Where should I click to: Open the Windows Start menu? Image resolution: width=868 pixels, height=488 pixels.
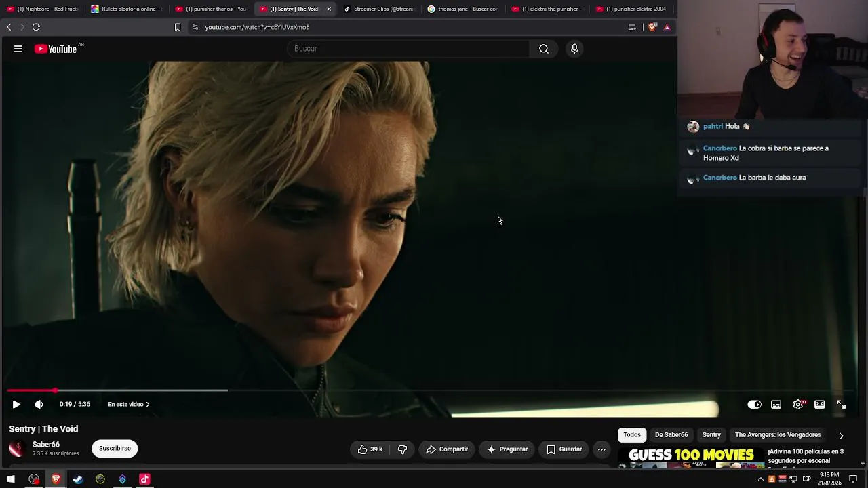(11, 479)
